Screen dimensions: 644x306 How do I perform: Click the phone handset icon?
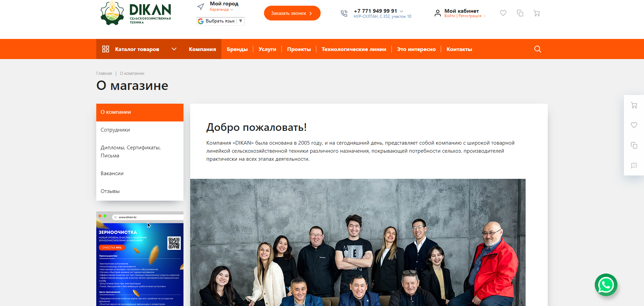pyautogui.click(x=344, y=13)
